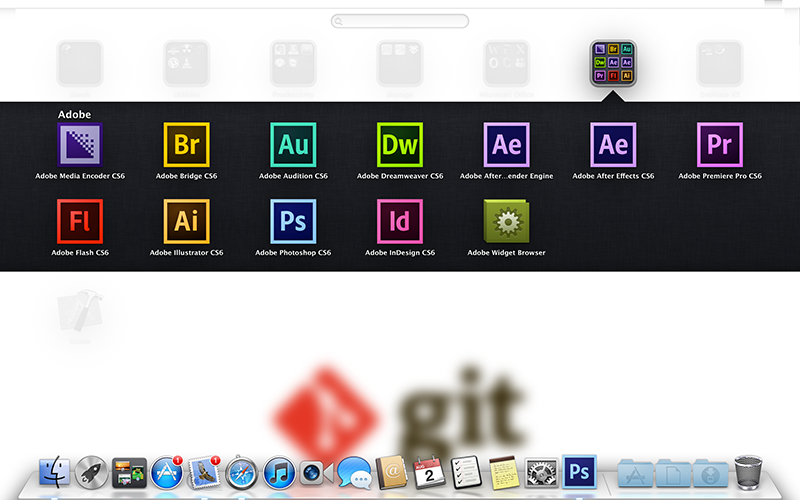Open Adobe Audition CS6
Screen dimensions: 800x500
(x=293, y=145)
